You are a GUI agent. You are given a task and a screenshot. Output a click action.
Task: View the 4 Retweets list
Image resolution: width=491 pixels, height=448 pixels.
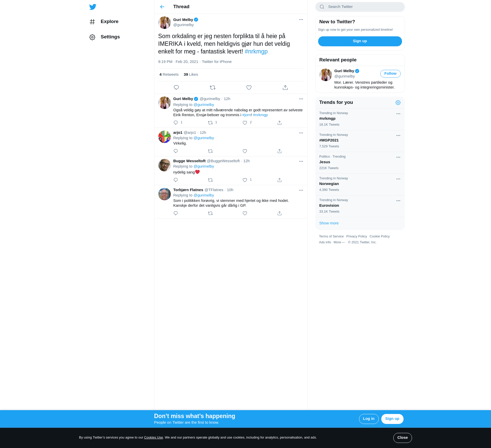[x=169, y=74]
